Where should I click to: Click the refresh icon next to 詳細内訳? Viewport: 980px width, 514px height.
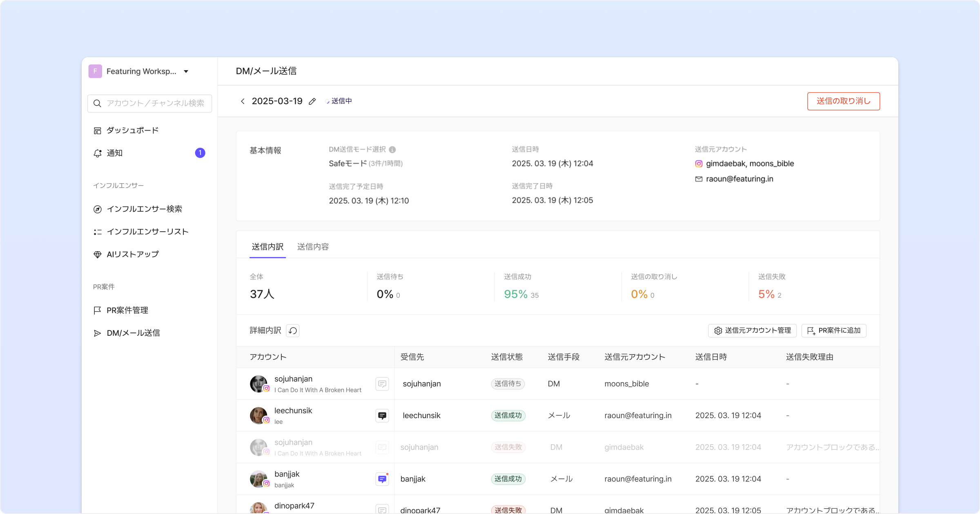tap(293, 330)
